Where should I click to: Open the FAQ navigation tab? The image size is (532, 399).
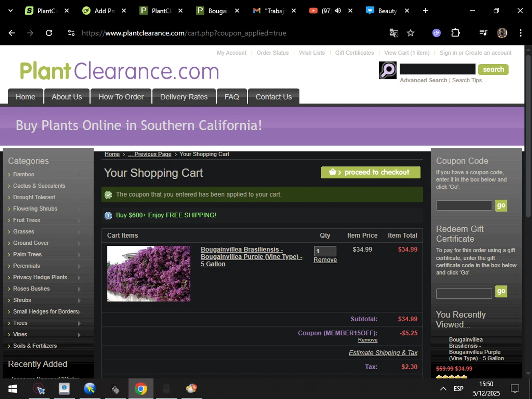click(232, 97)
